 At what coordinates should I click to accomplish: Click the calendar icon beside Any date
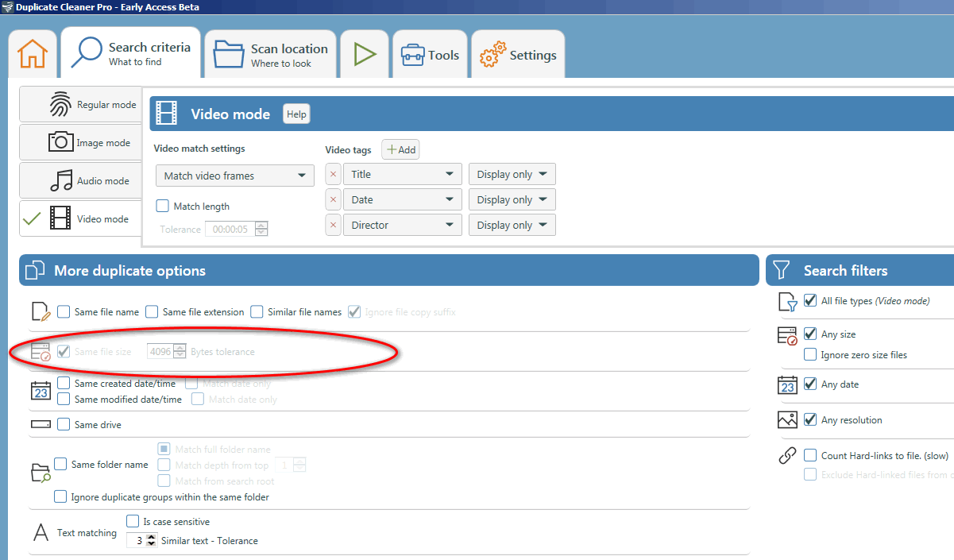(787, 384)
